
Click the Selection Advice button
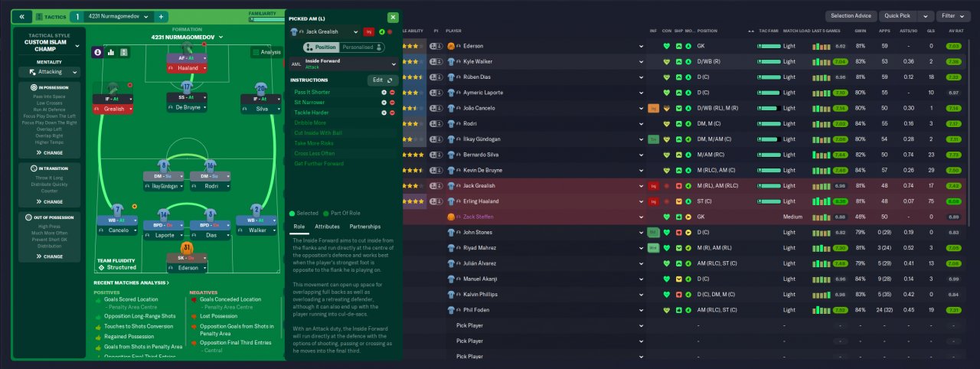pos(851,16)
